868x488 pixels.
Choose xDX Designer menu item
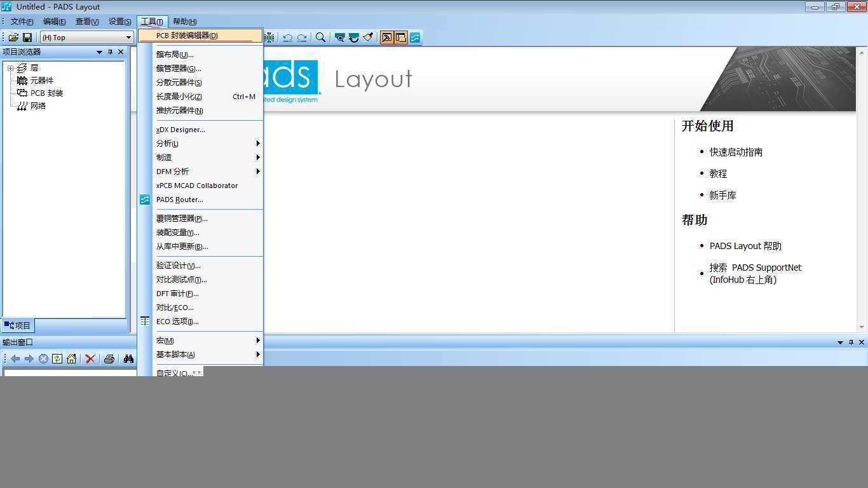[x=201, y=130]
